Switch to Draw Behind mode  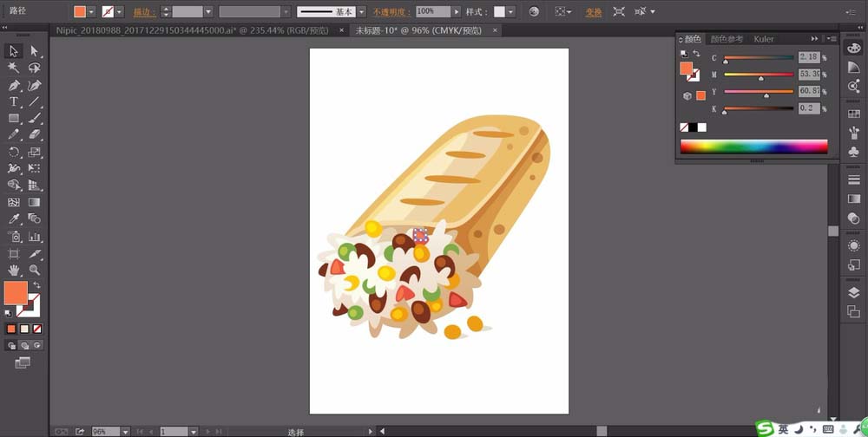pyautogui.click(x=24, y=346)
